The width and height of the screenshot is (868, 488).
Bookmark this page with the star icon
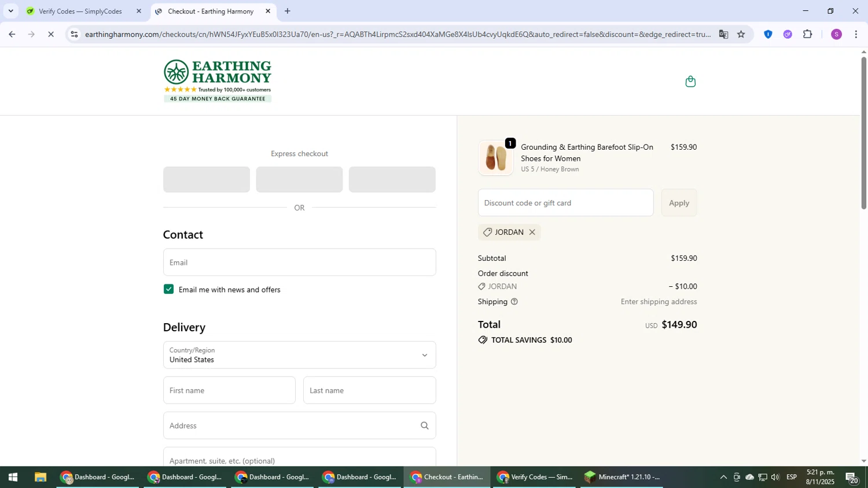coord(741,34)
